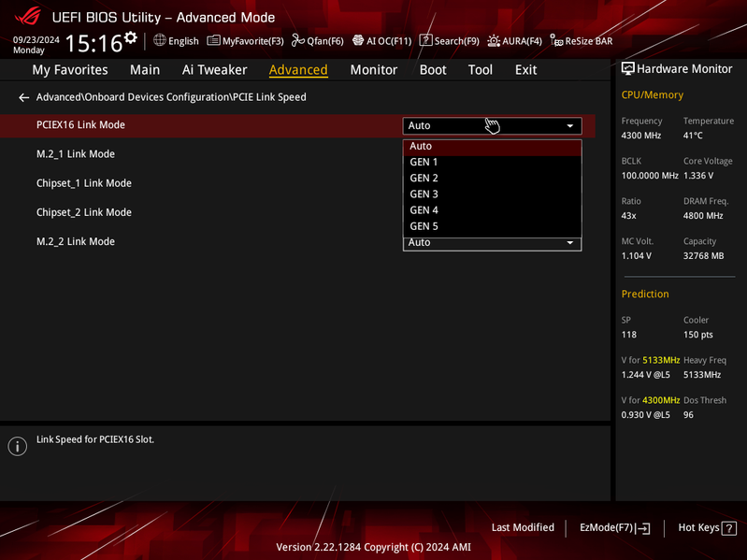Choose GEN 5 link speed
The image size is (747, 560).
(x=492, y=226)
